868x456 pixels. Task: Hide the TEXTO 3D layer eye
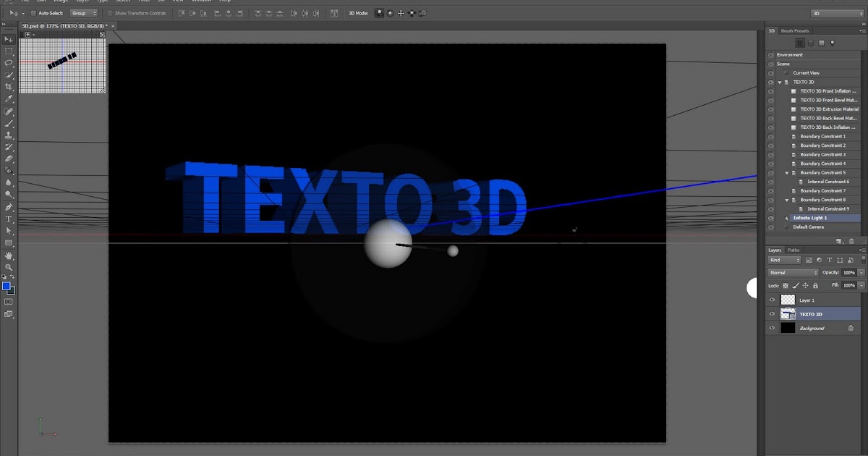pyautogui.click(x=772, y=314)
